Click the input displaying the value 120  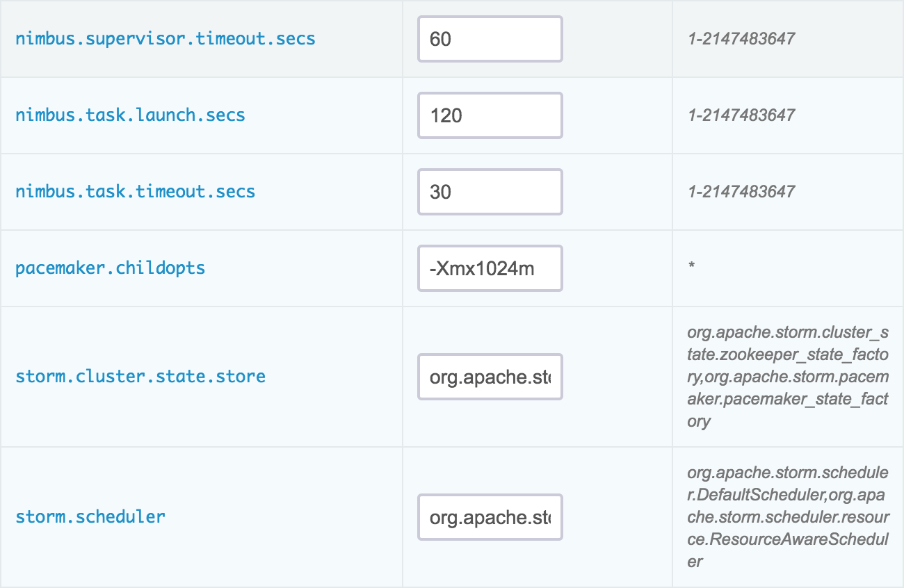[x=490, y=115]
